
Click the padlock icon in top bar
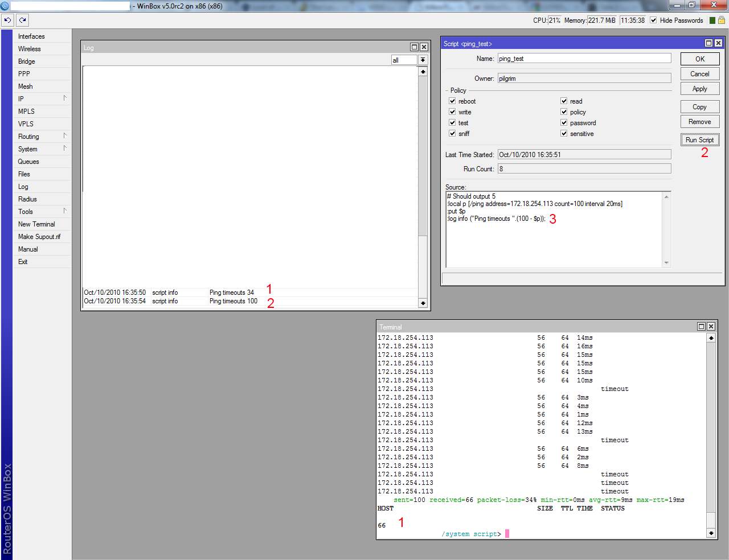pyautogui.click(x=721, y=20)
